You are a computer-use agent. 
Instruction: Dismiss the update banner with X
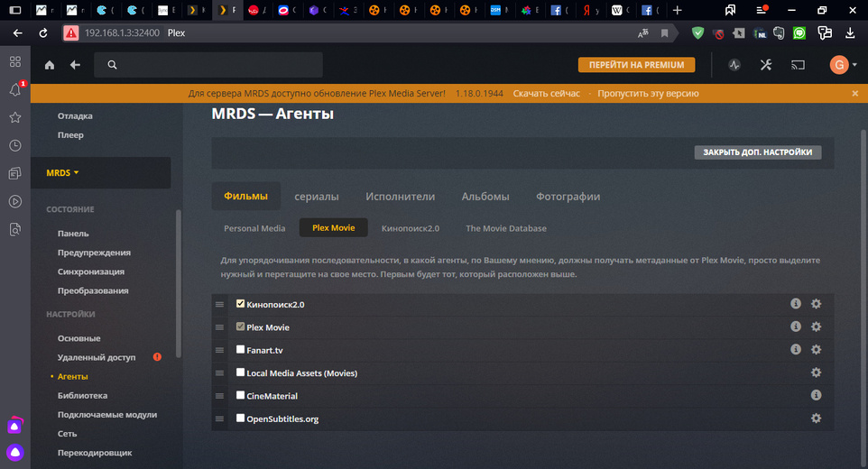(x=855, y=94)
